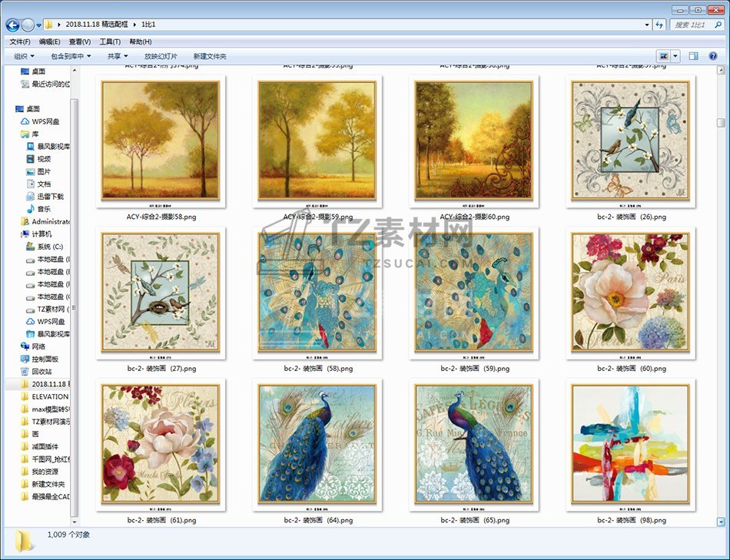Click the 1,009 个对象 status text
The image size is (730, 560).
[68, 535]
